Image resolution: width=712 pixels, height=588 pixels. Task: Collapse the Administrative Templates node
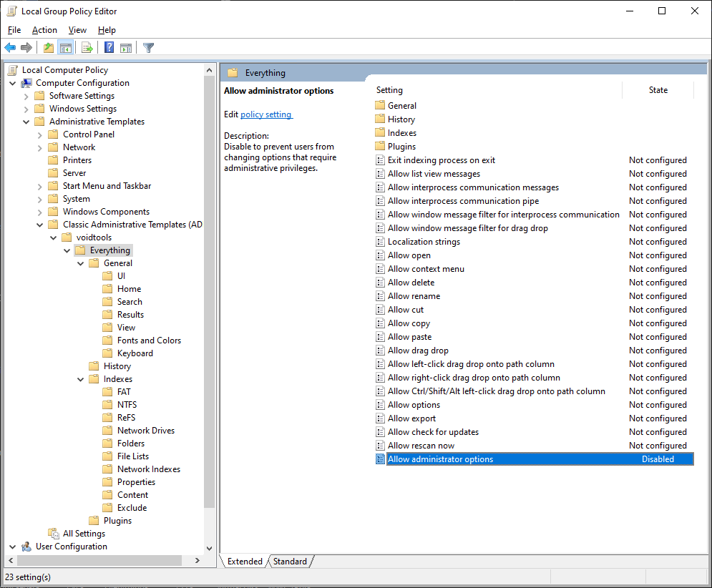point(26,122)
